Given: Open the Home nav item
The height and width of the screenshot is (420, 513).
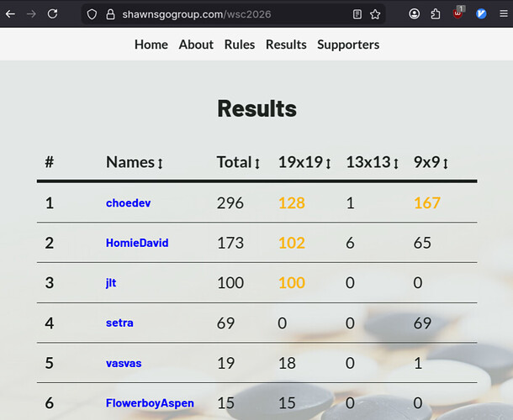Looking at the screenshot, I should (x=151, y=45).
